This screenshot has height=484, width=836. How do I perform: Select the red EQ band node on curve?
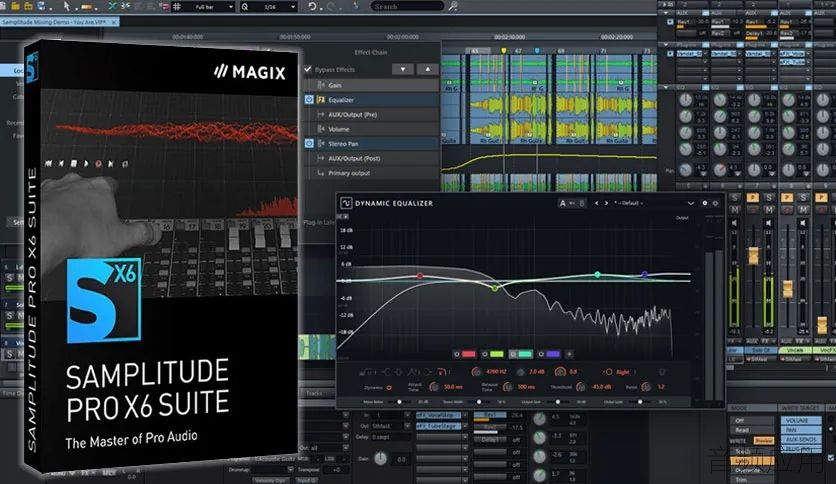(x=420, y=276)
